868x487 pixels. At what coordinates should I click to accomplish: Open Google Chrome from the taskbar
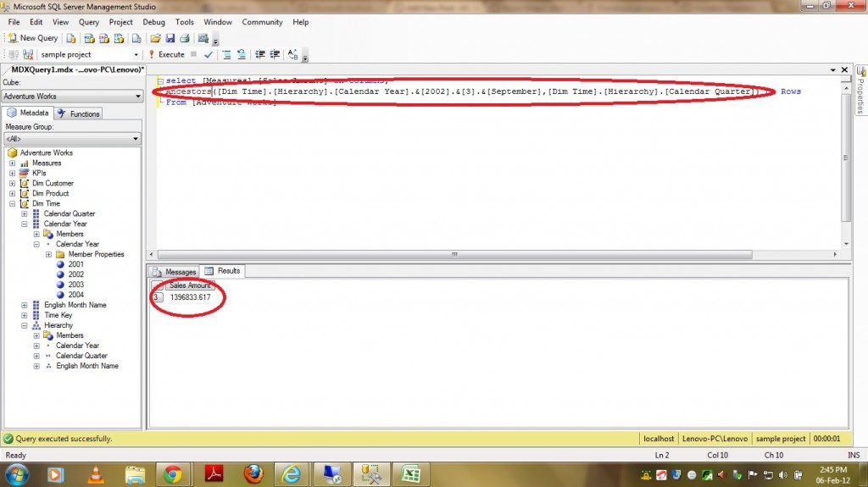[172, 473]
